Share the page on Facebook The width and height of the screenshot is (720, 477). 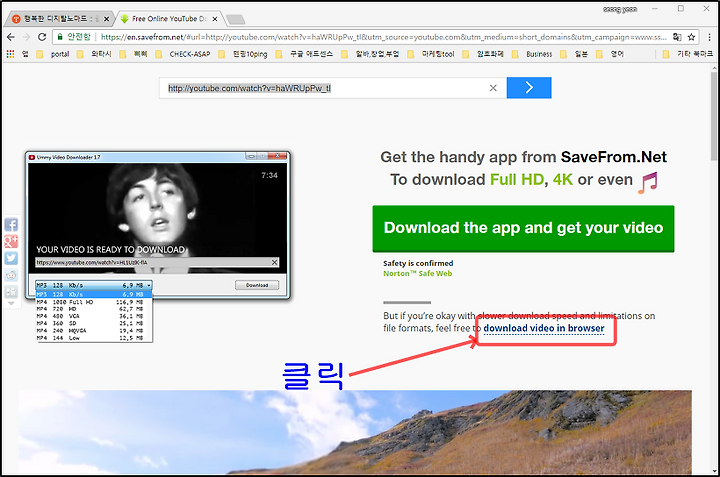tap(11, 225)
